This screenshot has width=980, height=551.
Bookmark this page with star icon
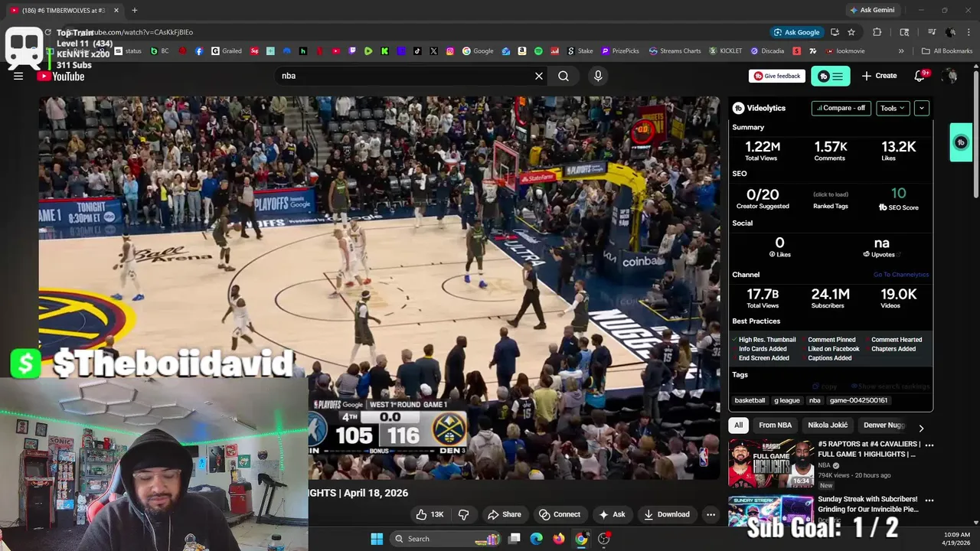coord(851,32)
